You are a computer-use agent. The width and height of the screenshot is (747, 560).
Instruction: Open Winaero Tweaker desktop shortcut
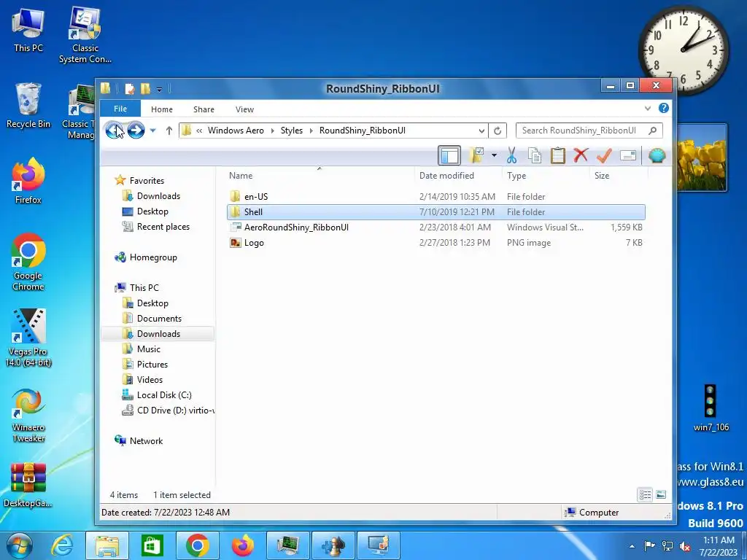pos(28,416)
